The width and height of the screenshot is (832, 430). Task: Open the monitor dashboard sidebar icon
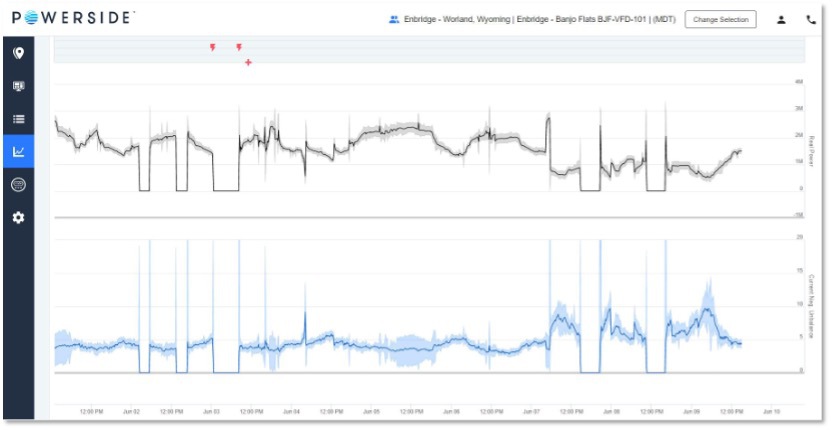pyautogui.click(x=19, y=86)
